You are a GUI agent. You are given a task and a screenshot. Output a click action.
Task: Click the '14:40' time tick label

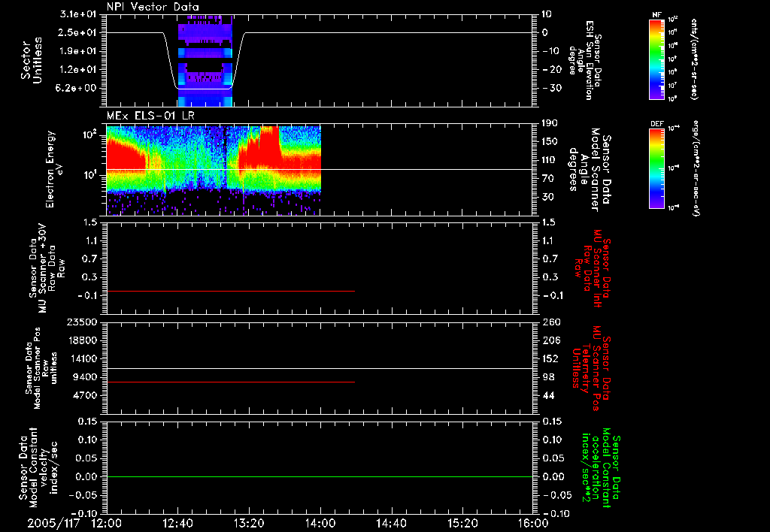click(x=391, y=523)
